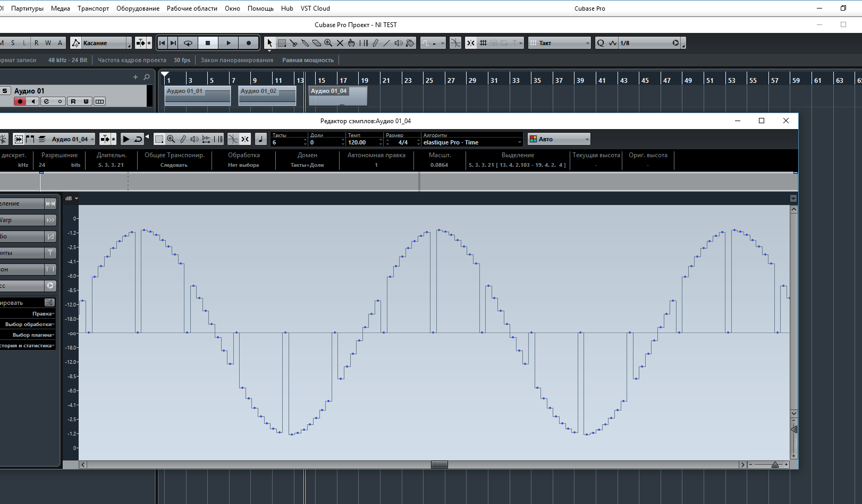Click the Sample Editor horizontal scrollbar thumb
Screen dimensions: 862x504
440,465
